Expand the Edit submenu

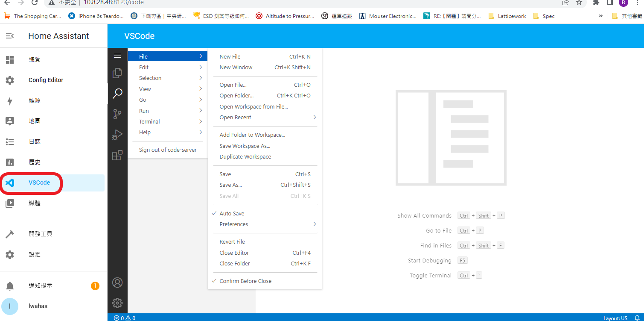point(168,67)
